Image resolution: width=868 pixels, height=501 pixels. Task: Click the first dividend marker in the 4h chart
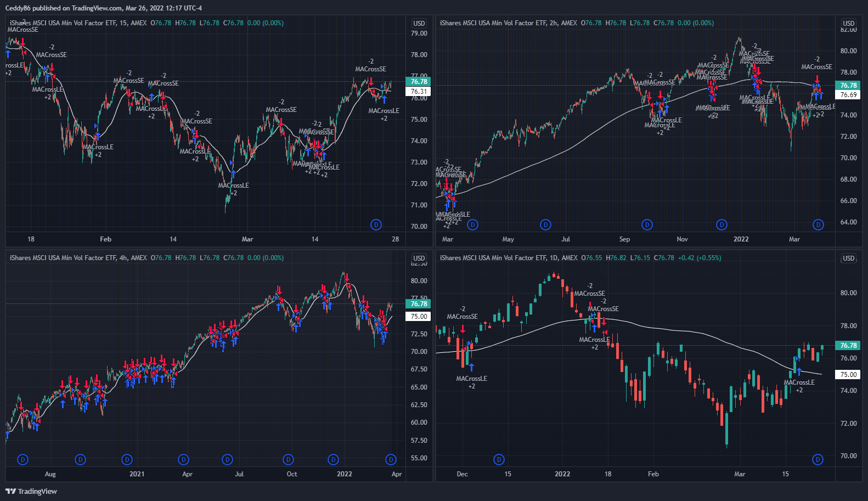22,459
